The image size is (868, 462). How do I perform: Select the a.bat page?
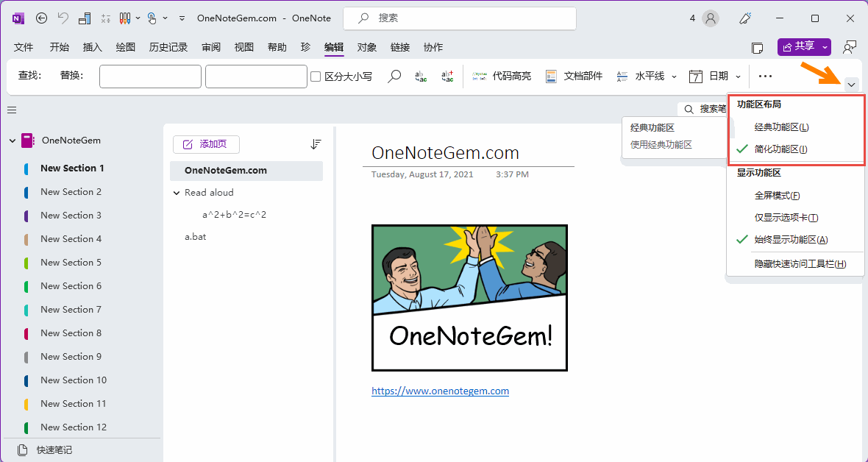[x=196, y=237]
